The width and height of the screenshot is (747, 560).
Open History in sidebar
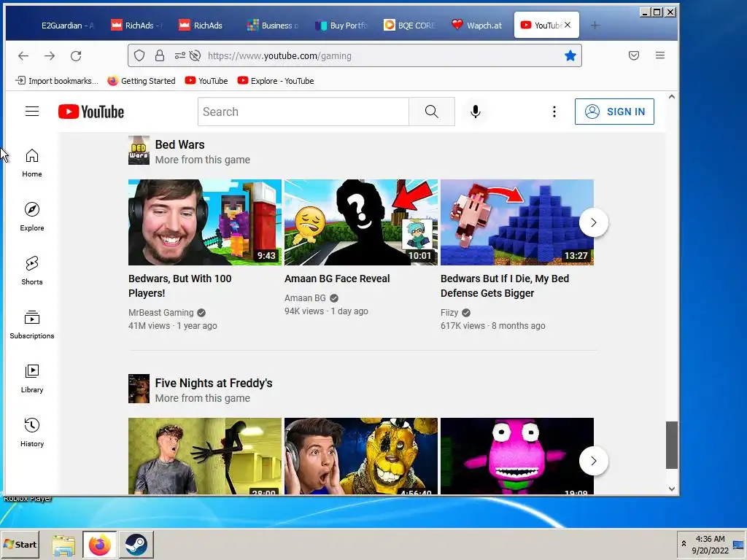[x=32, y=432]
